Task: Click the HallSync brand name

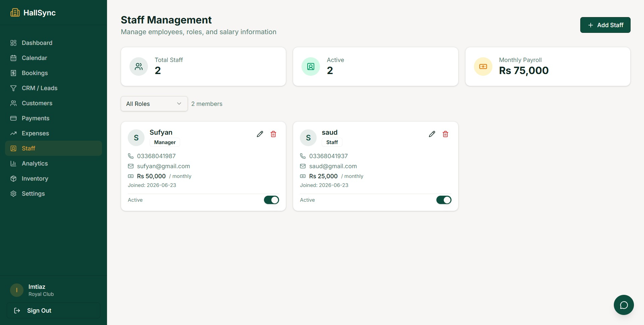Action: [40, 13]
